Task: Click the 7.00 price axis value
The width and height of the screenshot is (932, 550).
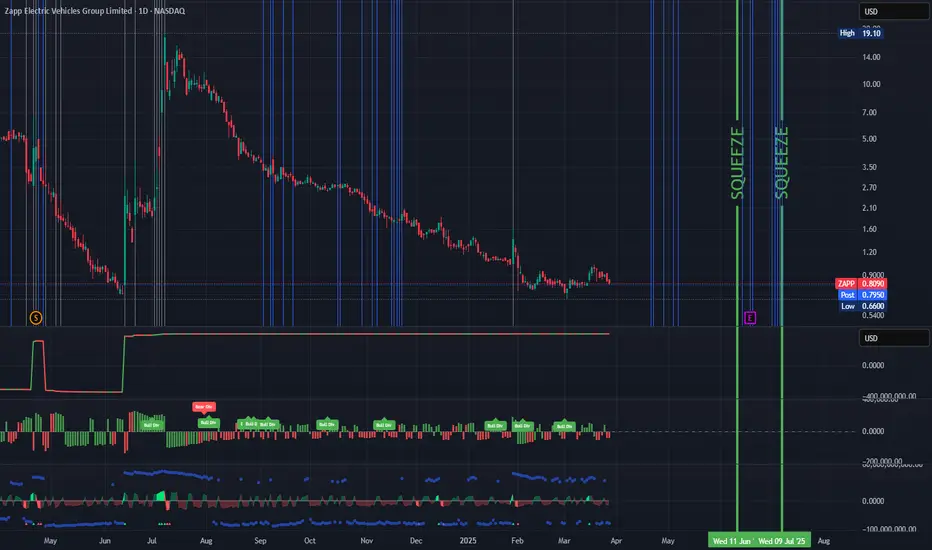Action: tap(870, 112)
